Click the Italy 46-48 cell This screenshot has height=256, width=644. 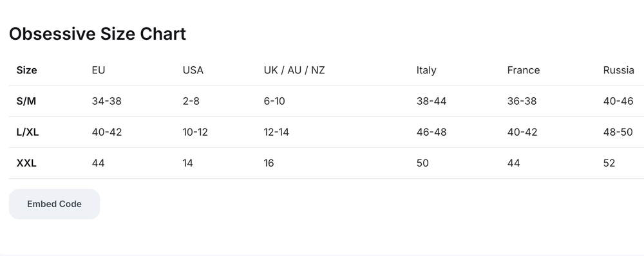coord(431,132)
